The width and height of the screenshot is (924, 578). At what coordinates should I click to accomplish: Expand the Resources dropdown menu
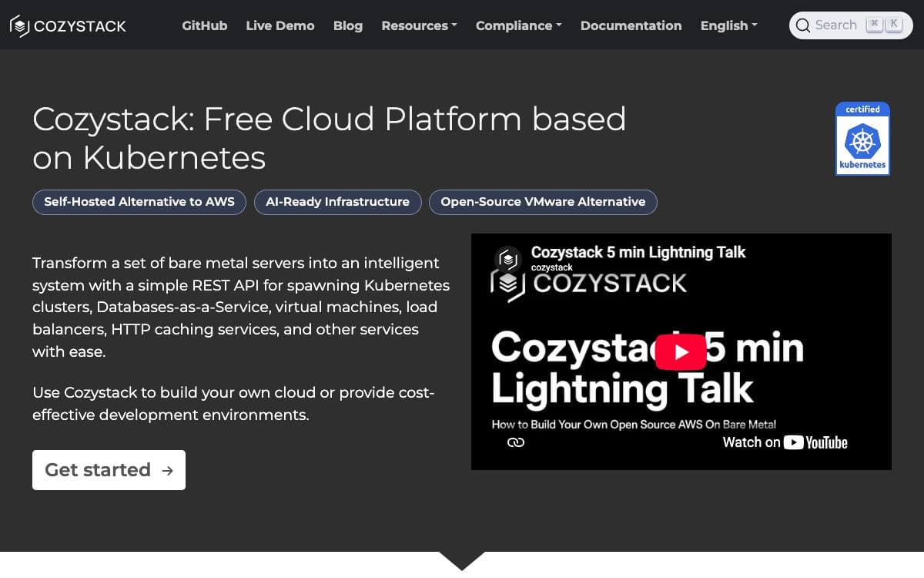point(419,25)
